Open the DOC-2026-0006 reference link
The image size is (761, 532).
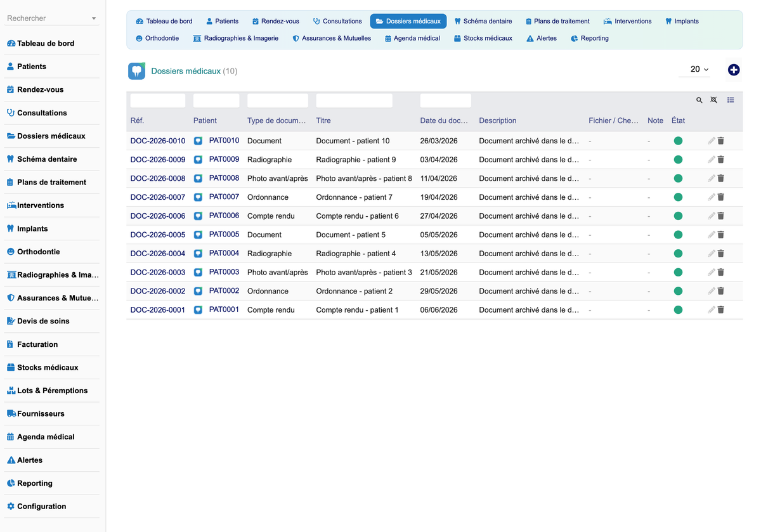[158, 216]
